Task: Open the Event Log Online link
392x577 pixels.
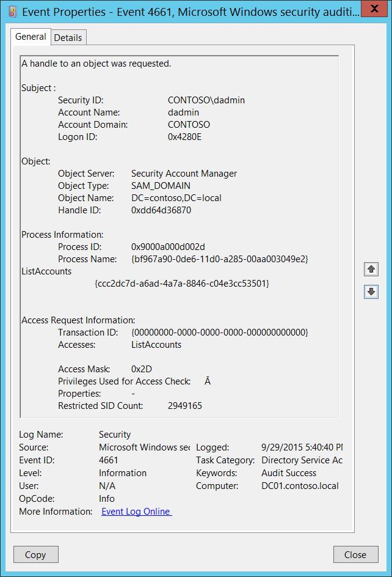Action: tap(136, 512)
